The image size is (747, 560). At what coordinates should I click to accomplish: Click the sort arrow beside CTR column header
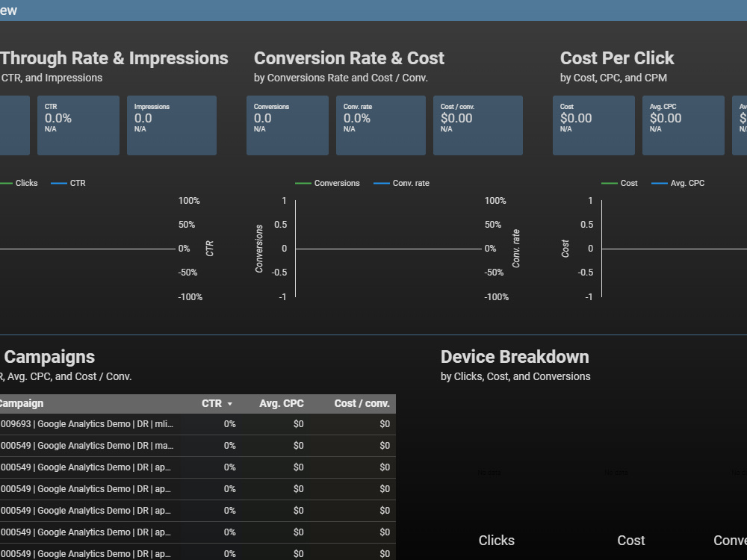tap(229, 404)
